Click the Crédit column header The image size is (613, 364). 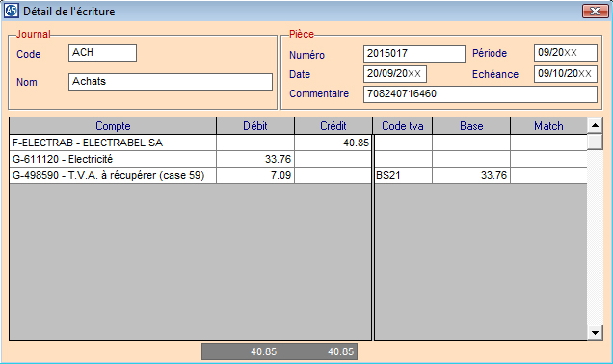point(333,126)
